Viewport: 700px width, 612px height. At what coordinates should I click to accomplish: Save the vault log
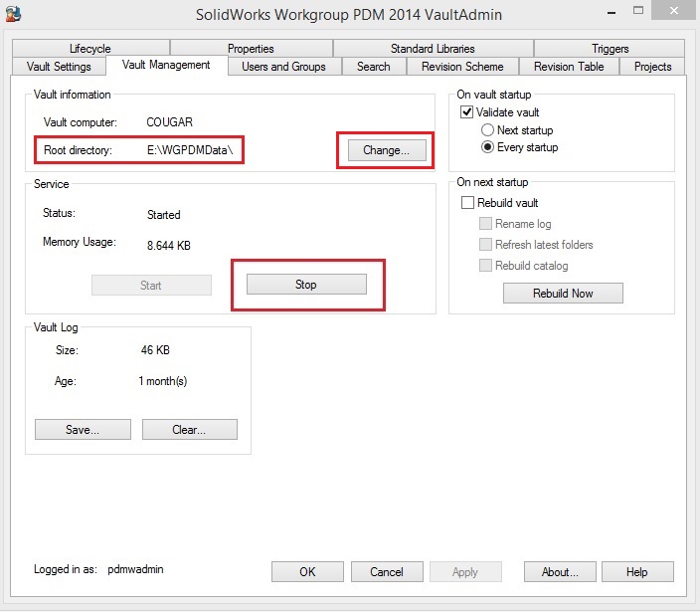pyautogui.click(x=83, y=430)
